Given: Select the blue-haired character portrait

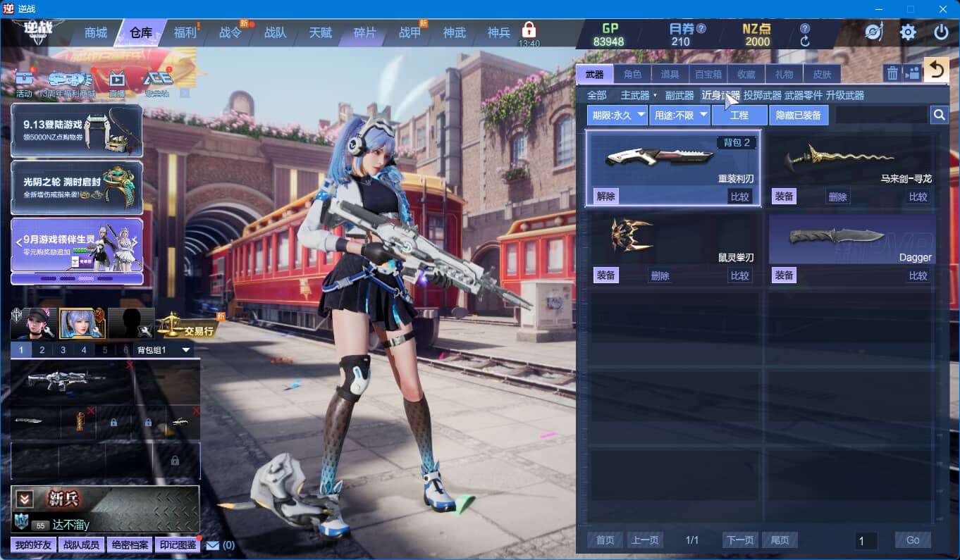Looking at the screenshot, I should click(82, 323).
